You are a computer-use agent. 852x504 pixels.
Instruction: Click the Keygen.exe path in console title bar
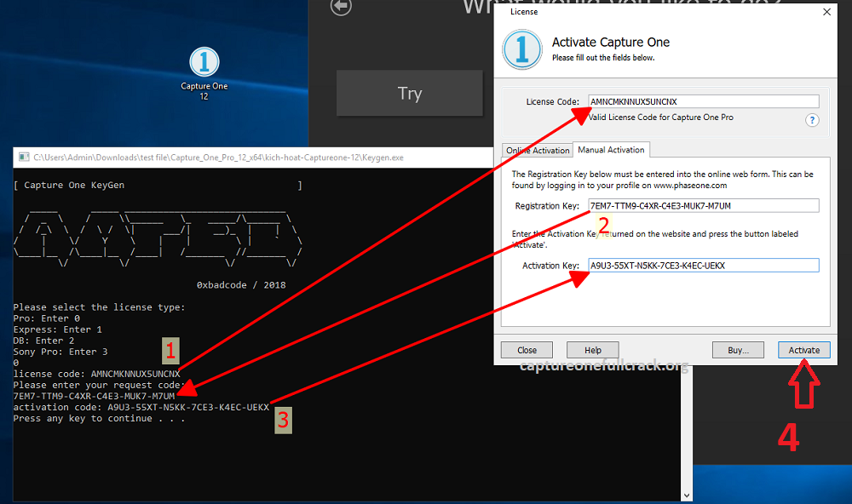(x=218, y=157)
